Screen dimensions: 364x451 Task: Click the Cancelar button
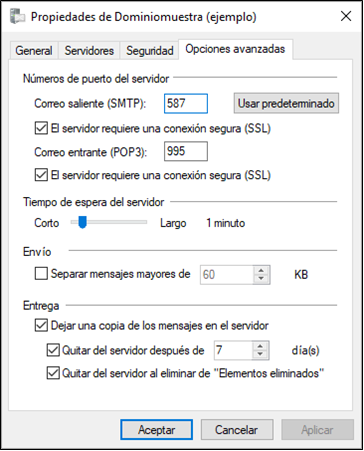[236, 430]
